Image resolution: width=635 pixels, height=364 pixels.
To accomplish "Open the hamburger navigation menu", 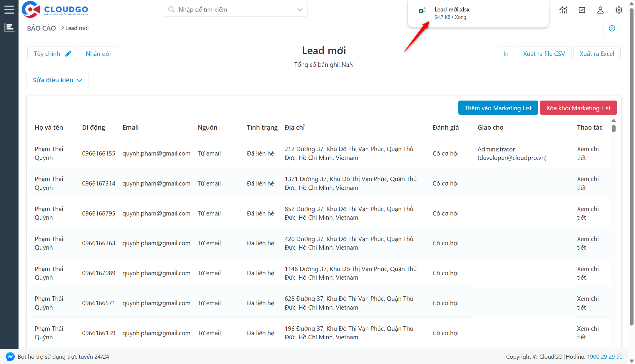I will (x=9, y=9).
